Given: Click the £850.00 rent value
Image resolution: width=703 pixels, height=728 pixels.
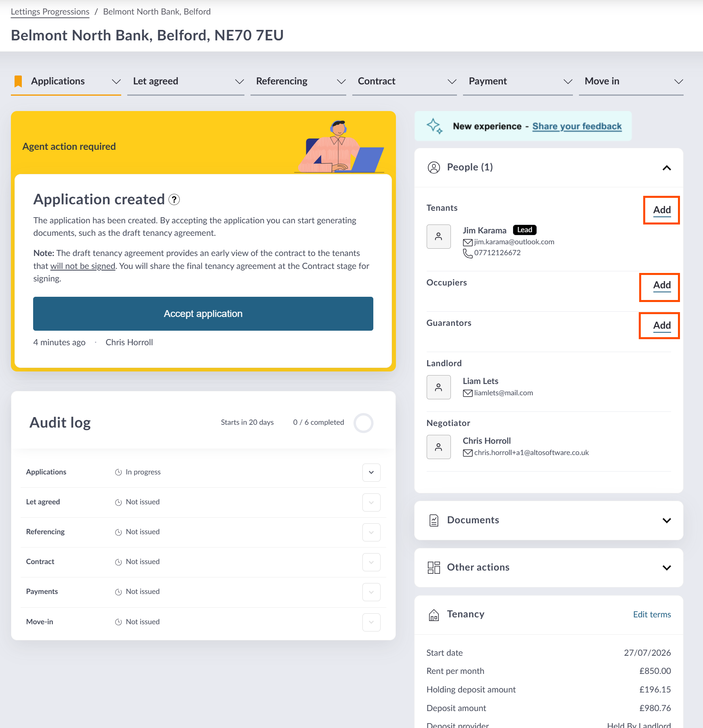Looking at the screenshot, I should pos(655,671).
